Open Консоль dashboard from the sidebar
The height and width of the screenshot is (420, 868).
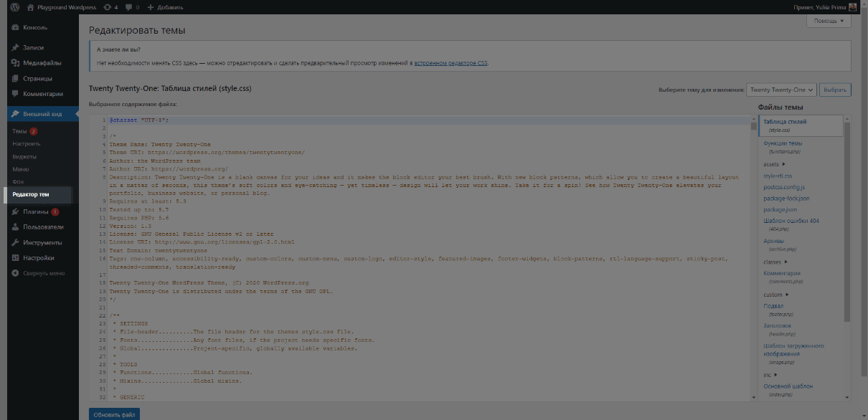coord(34,28)
